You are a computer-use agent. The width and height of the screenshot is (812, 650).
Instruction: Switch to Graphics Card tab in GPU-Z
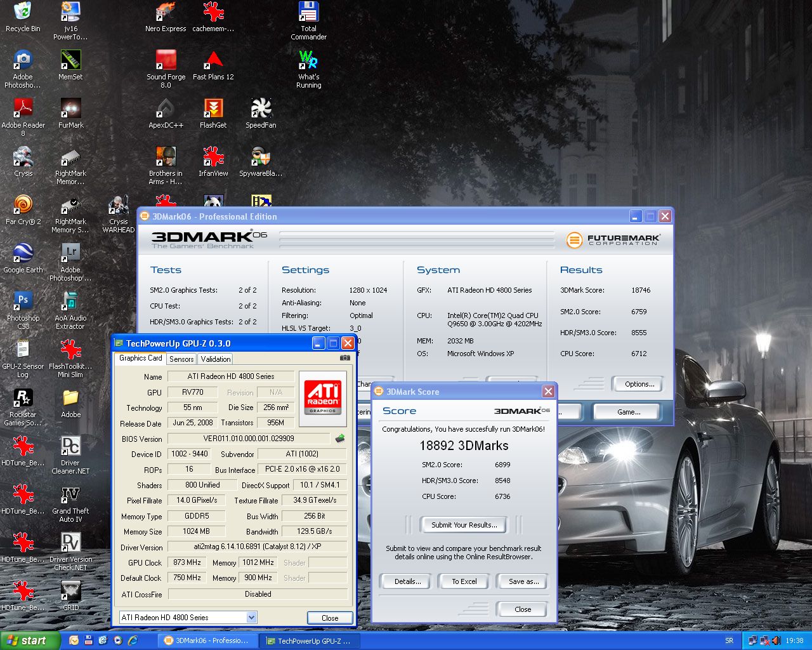pyautogui.click(x=141, y=358)
